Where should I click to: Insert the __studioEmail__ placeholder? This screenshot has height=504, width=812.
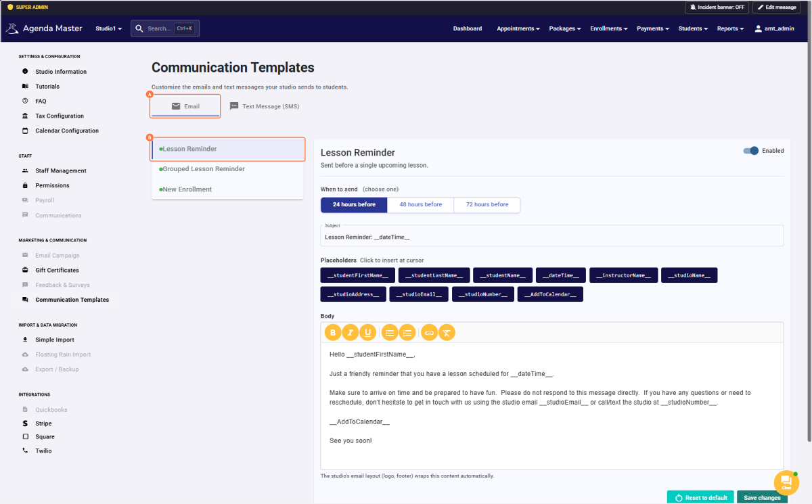[419, 294]
